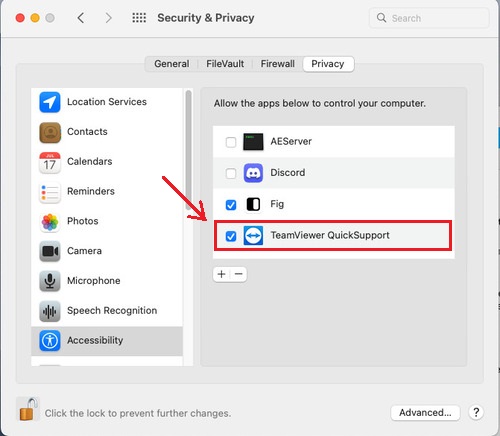Add an app with the plus button

tap(221, 274)
